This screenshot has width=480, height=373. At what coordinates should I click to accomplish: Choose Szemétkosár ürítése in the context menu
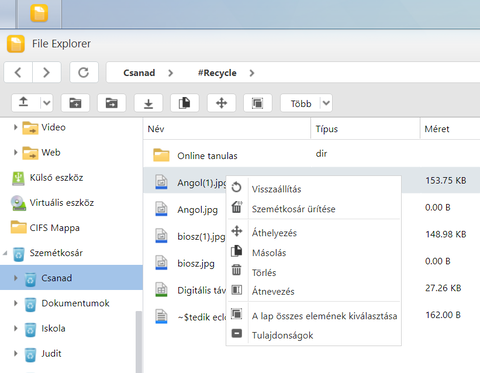pyautogui.click(x=313, y=209)
